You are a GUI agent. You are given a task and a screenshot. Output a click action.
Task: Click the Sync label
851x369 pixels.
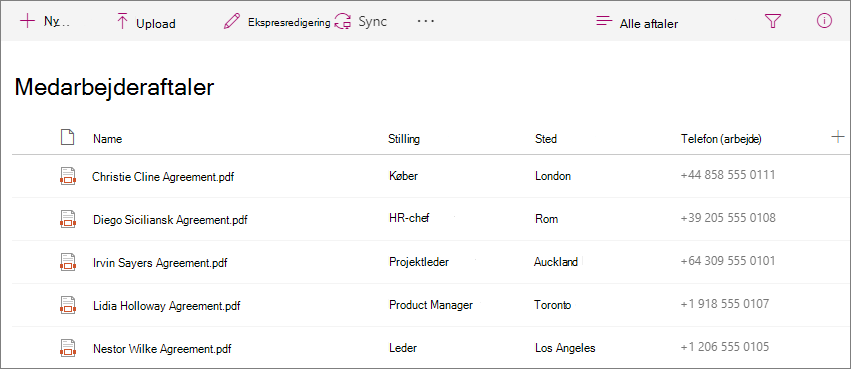pyautogui.click(x=372, y=22)
